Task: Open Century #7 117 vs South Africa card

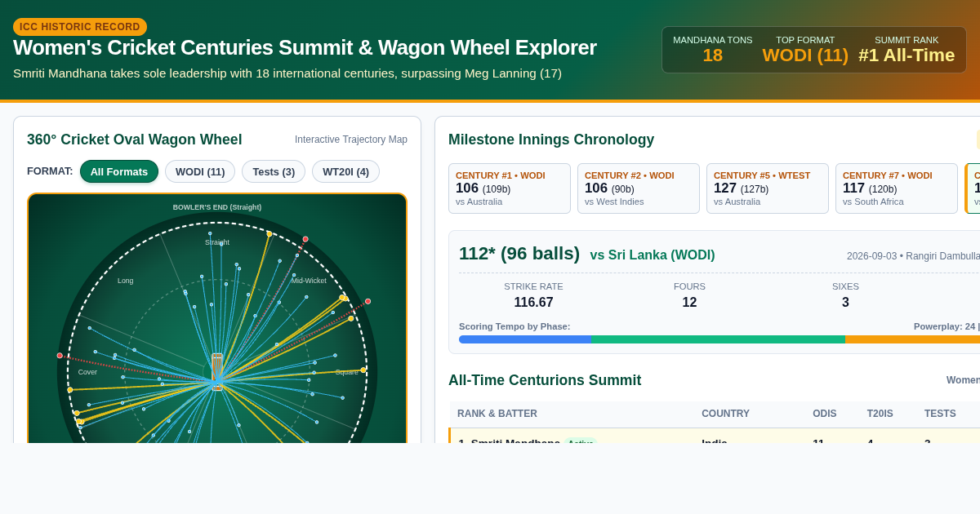Action: pos(897,188)
